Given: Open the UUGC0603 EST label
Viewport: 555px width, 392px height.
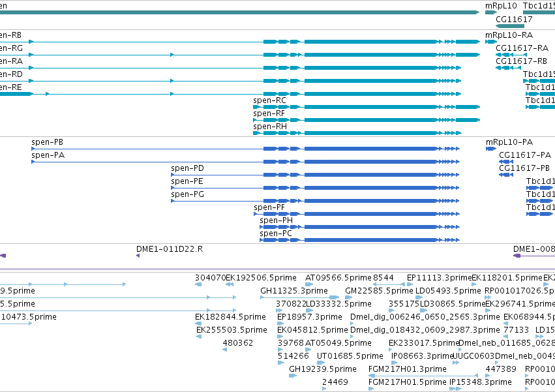Looking at the screenshot, I should tap(474, 356).
